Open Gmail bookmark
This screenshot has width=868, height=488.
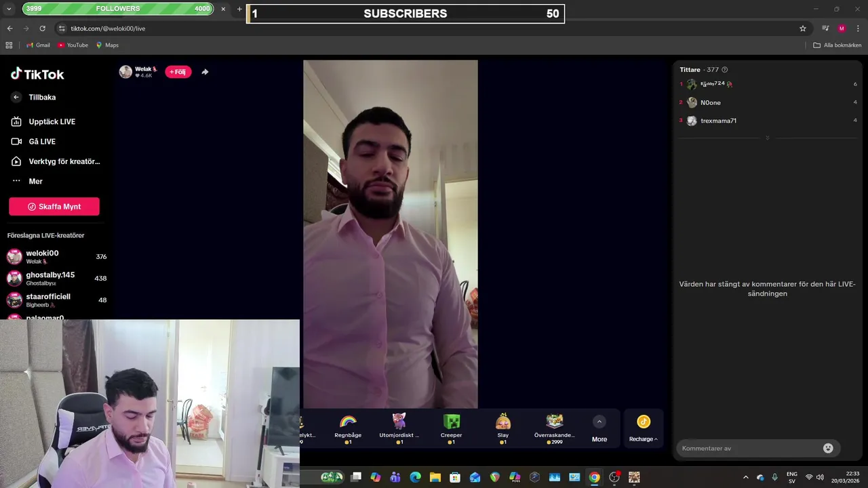point(38,45)
